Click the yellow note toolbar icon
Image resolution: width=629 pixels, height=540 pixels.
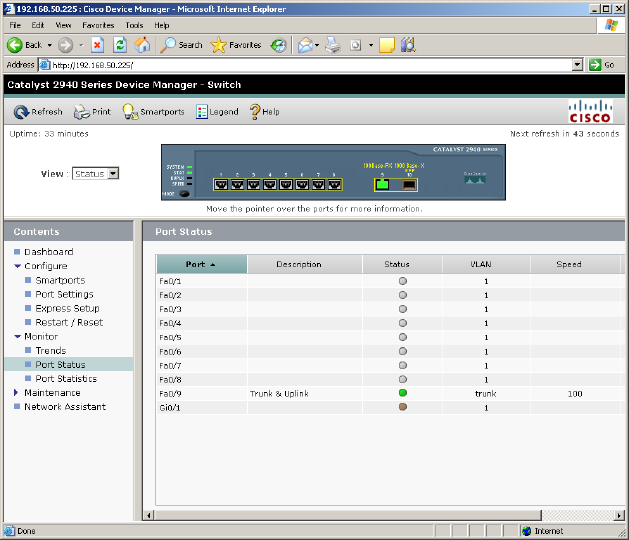(386, 45)
